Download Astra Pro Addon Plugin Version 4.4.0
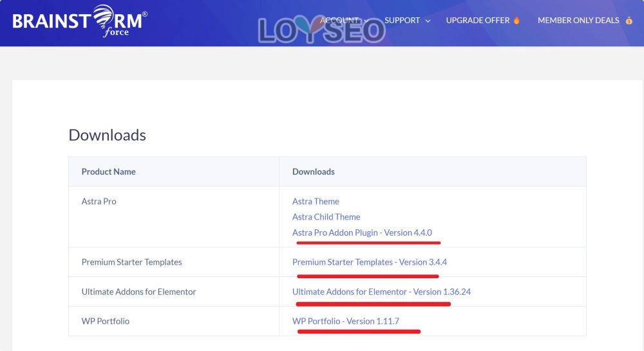 (x=362, y=232)
